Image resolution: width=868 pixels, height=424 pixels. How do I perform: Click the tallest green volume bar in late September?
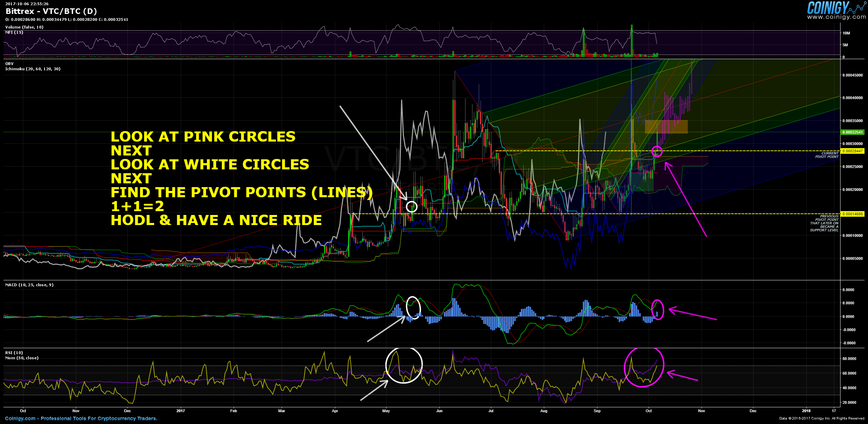tap(631, 41)
